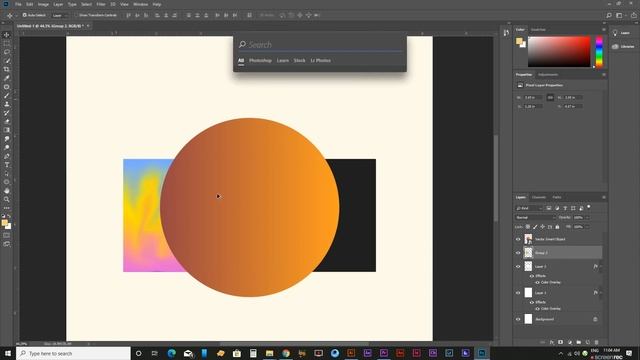The image size is (640, 360).
Task: Click the hue spectrum slider
Action: click(599, 51)
